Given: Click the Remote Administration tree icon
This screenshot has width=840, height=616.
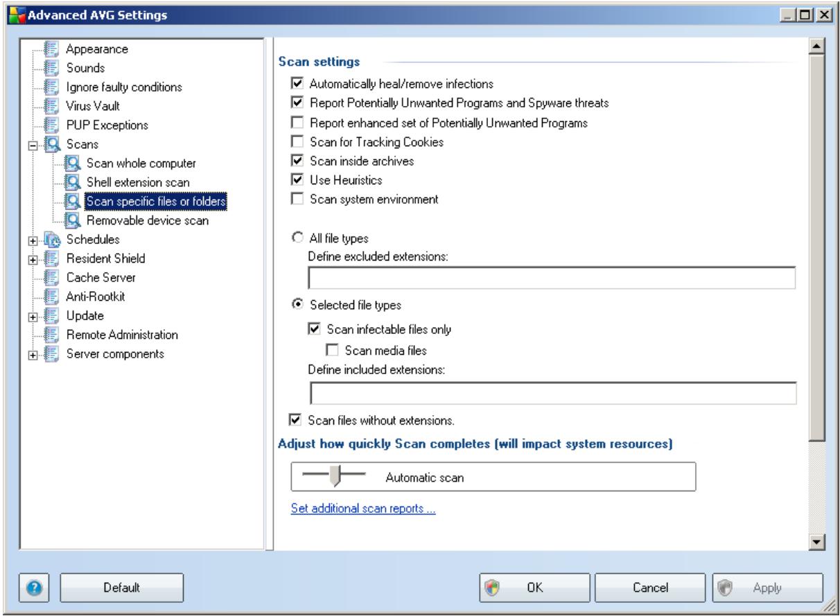Looking at the screenshot, I should (50, 335).
